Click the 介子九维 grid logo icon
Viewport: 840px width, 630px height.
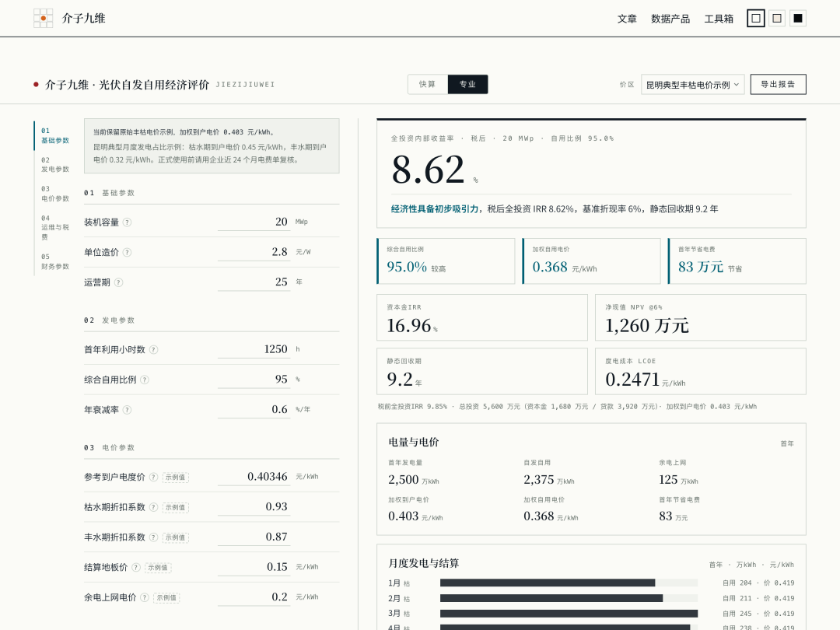point(43,18)
